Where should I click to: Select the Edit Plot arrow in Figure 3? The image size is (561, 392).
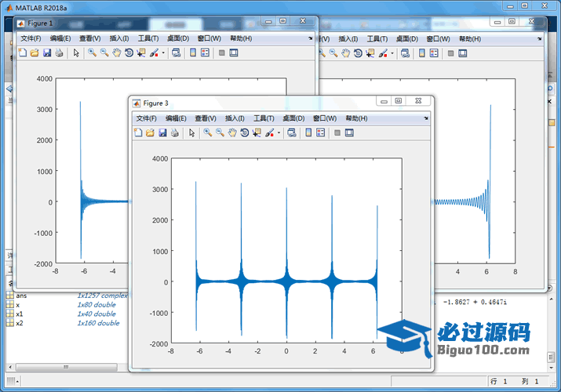point(191,133)
